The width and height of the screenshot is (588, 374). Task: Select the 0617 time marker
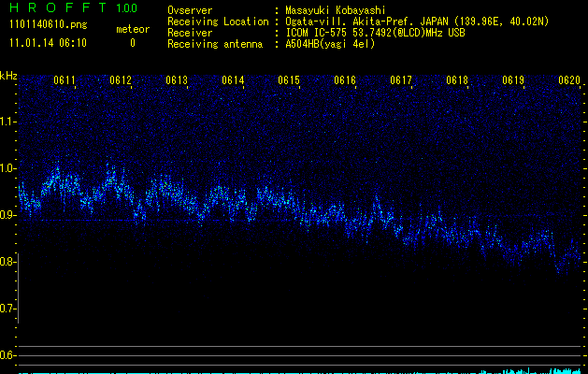click(401, 81)
